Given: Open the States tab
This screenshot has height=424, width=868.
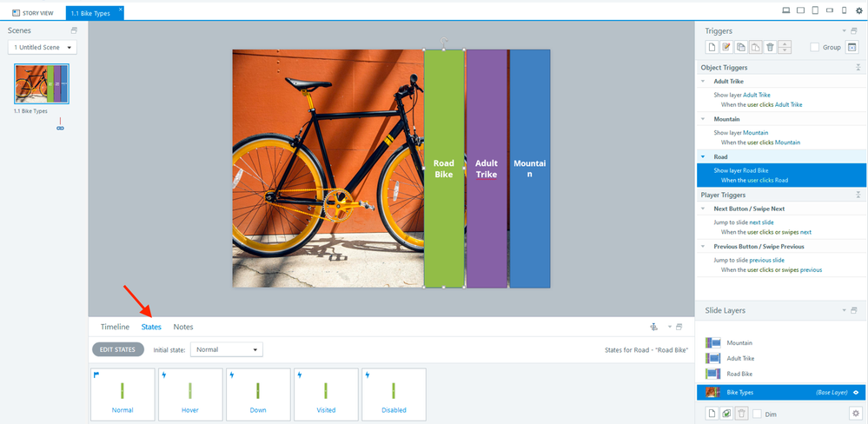Looking at the screenshot, I should (151, 328).
